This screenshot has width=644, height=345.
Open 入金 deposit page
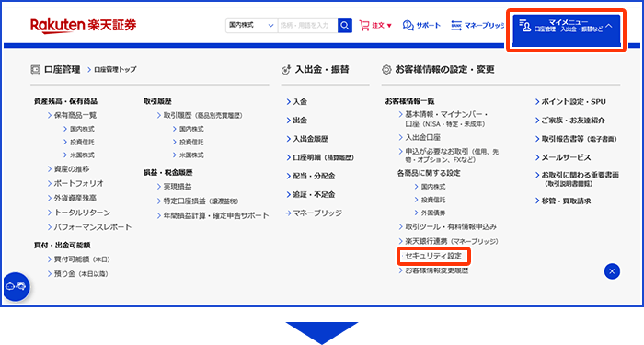(x=297, y=102)
